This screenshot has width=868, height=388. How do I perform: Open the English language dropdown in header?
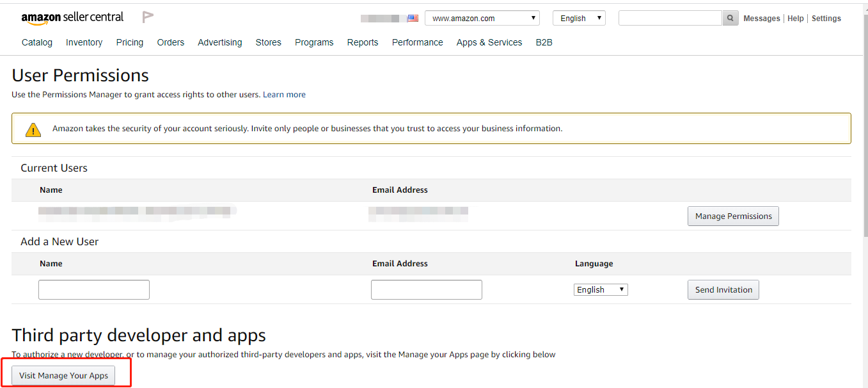pyautogui.click(x=579, y=18)
